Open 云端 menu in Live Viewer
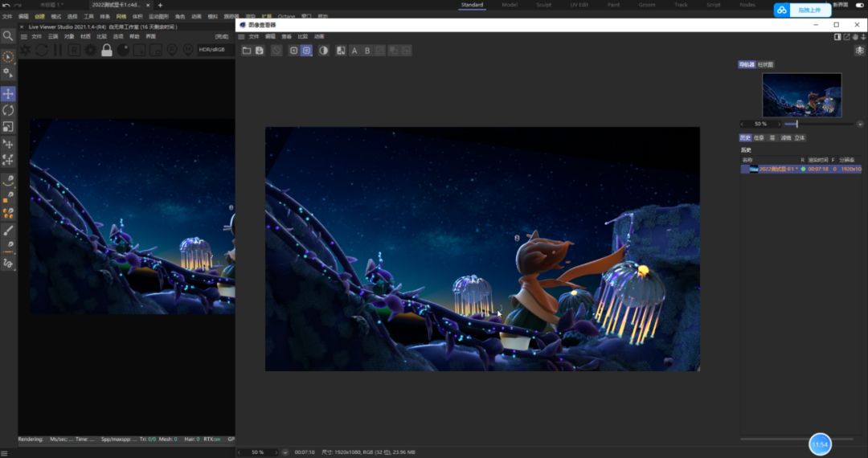The height and width of the screenshot is (458, 868). coord(52,36)
